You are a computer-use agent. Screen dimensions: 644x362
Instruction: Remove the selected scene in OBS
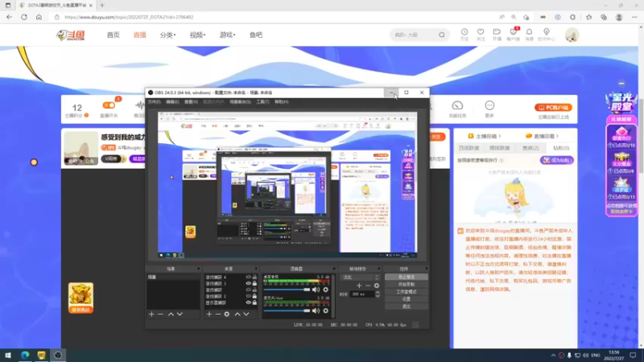[160, 314]
